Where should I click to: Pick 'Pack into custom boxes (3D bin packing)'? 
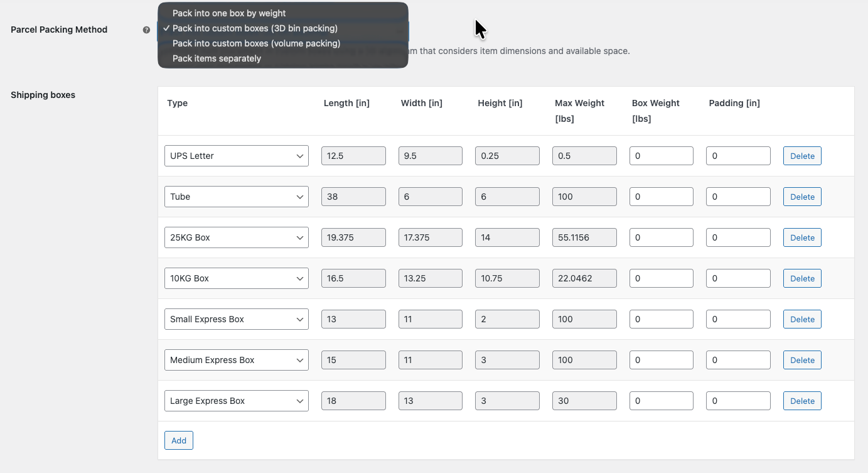point(255,28)
